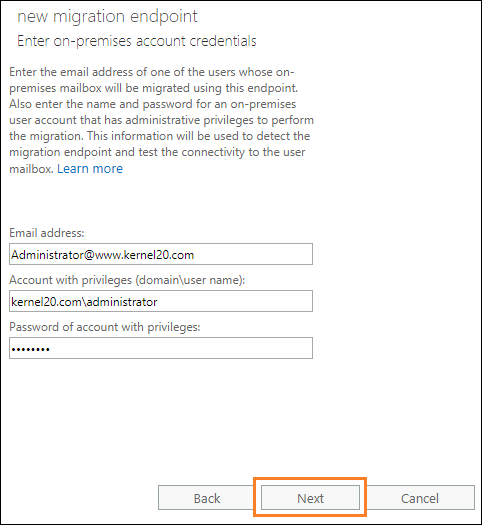Click 'Enter on-premises account credentials' heading
This screenshot has width=482, height=525.
pyautogui.click(x=137, y=41)
